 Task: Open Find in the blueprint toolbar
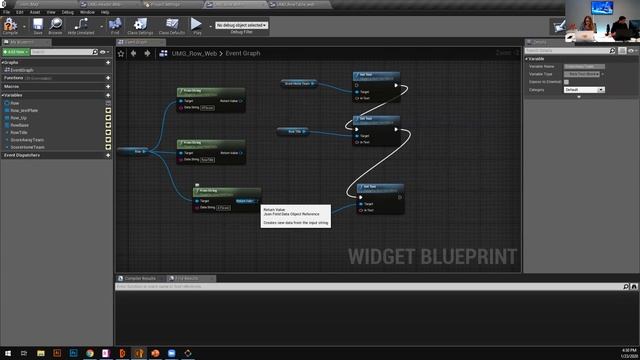[115, 26]
